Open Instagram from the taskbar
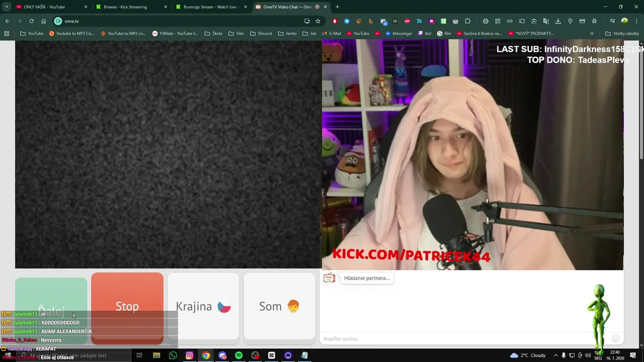This screenshot has height=362, width=644. pyautogui.click(x=189, y=355)
